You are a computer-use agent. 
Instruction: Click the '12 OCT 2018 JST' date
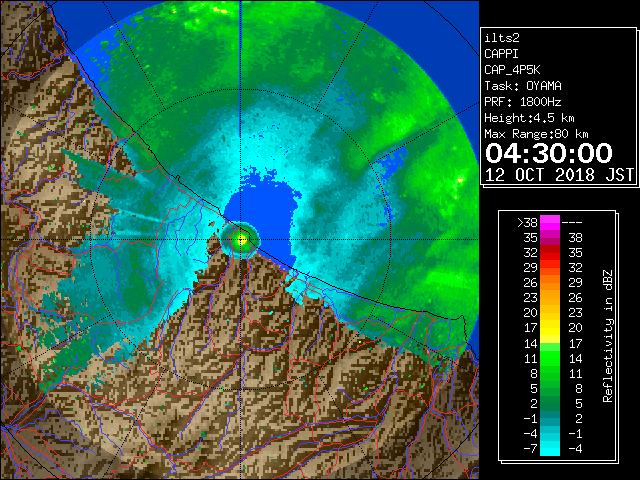(x=559, y=175)
